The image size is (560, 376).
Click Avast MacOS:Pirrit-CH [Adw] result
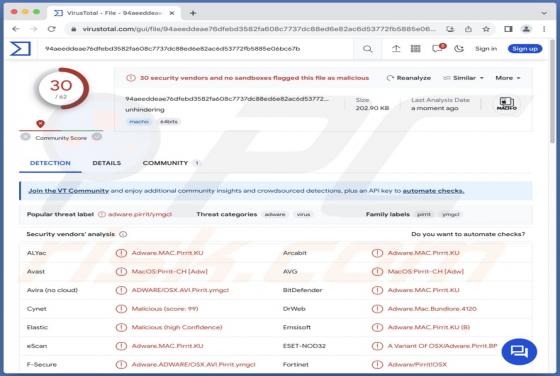169,272
